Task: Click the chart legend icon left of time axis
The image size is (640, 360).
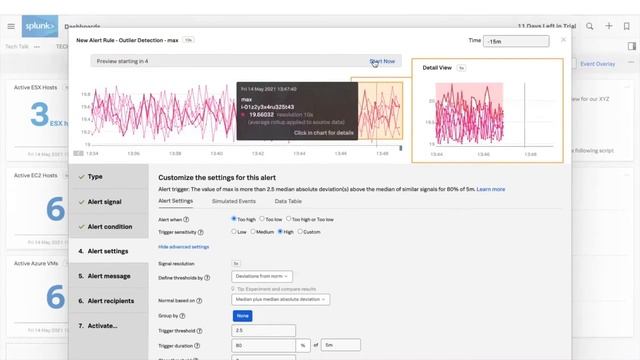Action: 78,153
